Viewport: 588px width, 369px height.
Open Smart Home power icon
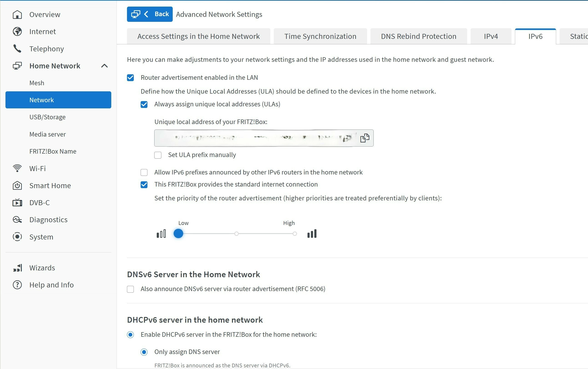point(17,186)
